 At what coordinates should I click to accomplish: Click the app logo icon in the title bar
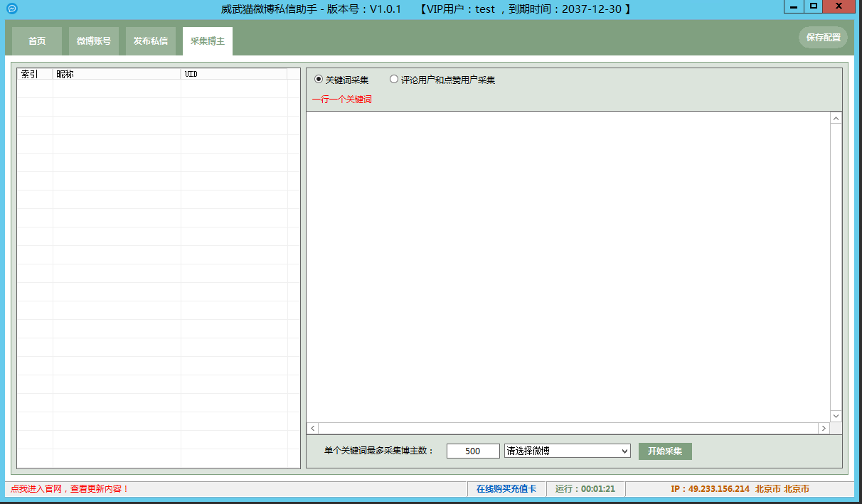click(11, 9)
